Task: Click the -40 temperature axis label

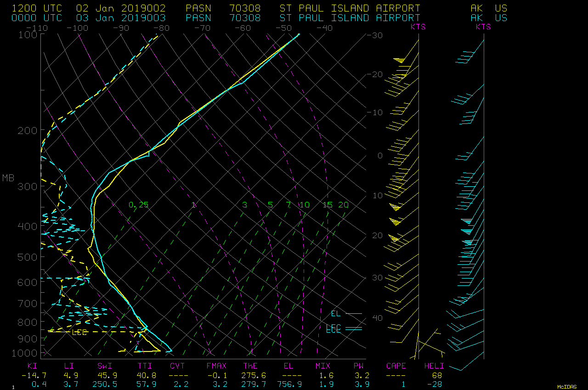Action: (324, 28)
